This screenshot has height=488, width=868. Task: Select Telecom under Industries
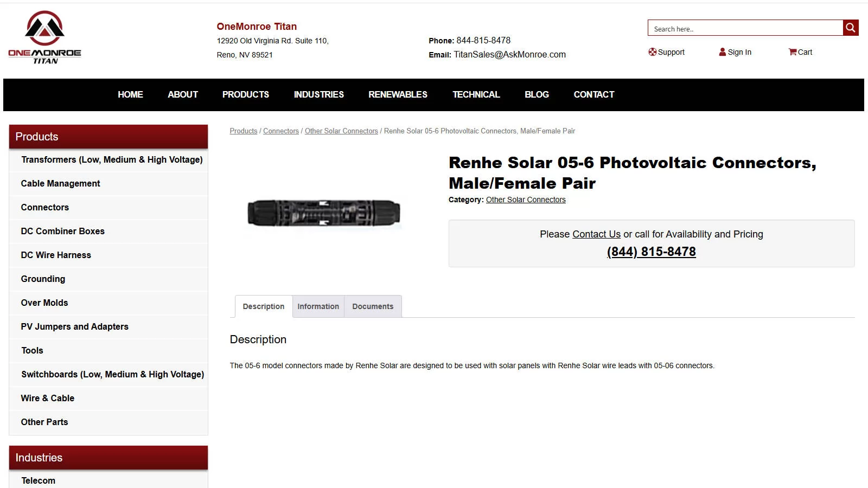coord(38,480)
